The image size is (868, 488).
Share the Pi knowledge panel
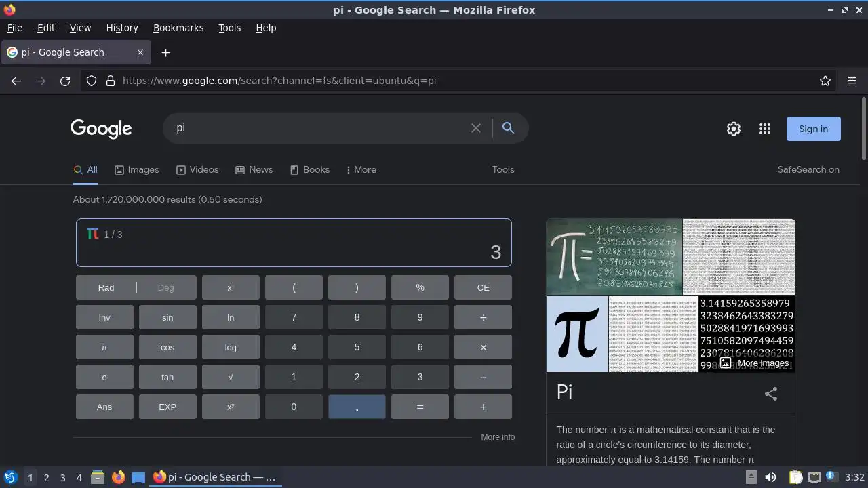tap(771, 394)
